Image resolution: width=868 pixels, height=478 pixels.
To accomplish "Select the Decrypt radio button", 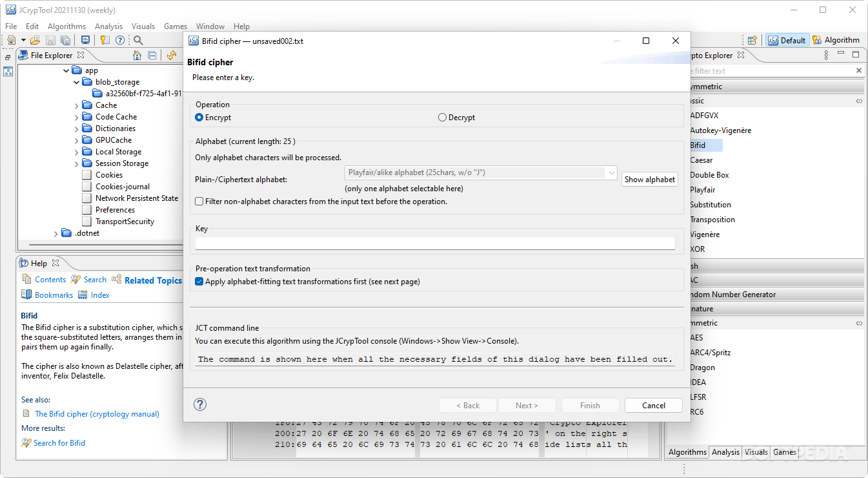I will 442,118.
